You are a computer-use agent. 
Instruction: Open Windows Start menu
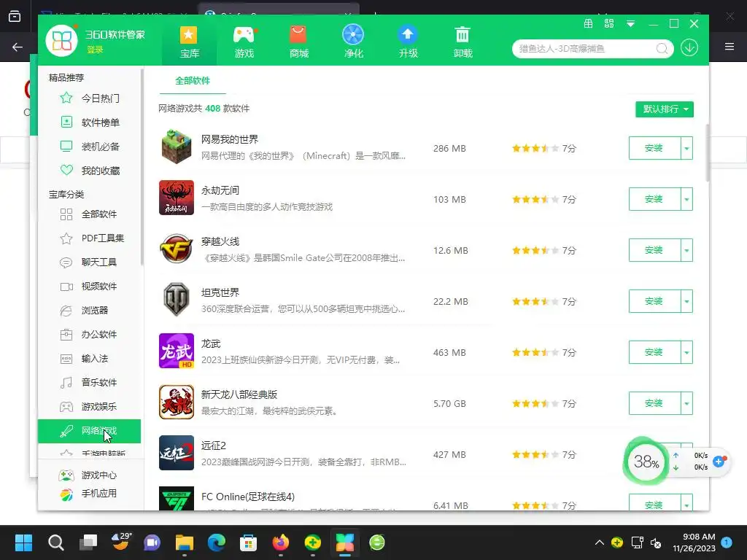click(x=23, y=542)
